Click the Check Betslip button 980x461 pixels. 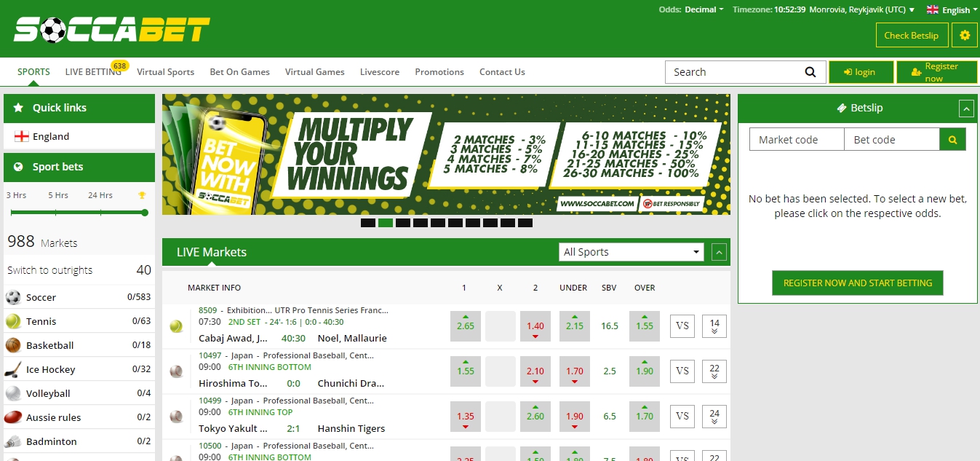tap(912, 35)
